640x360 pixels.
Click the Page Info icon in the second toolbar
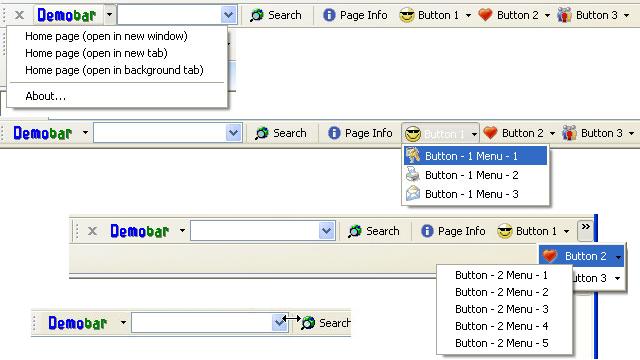pyautogui.click(x=334, y=133)
